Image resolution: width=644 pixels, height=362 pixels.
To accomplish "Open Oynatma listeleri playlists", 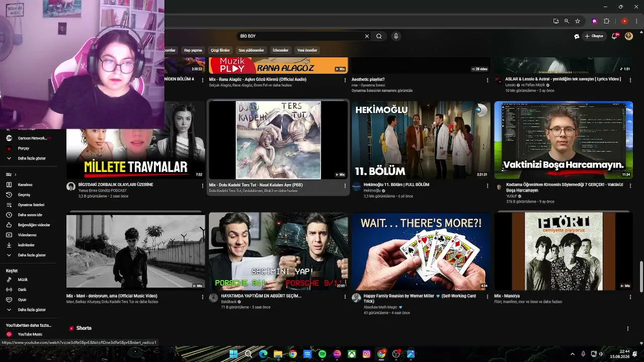I will coord(31,205).
